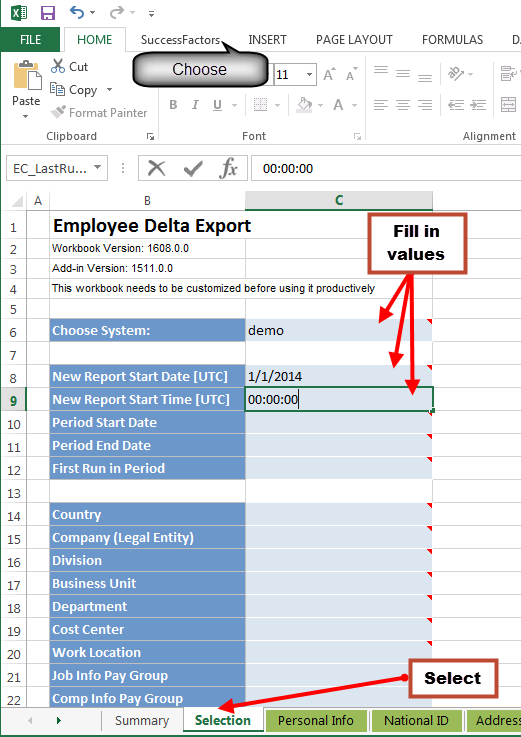521x737 pixels.
Task: Open the FORMULAS ribbon tab
Action: [452, 40]
